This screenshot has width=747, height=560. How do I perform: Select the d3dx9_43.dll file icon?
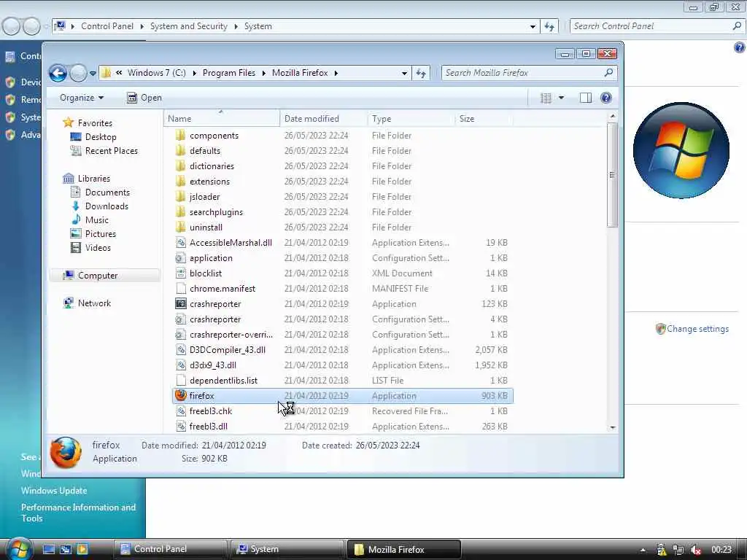pos(181,365)
